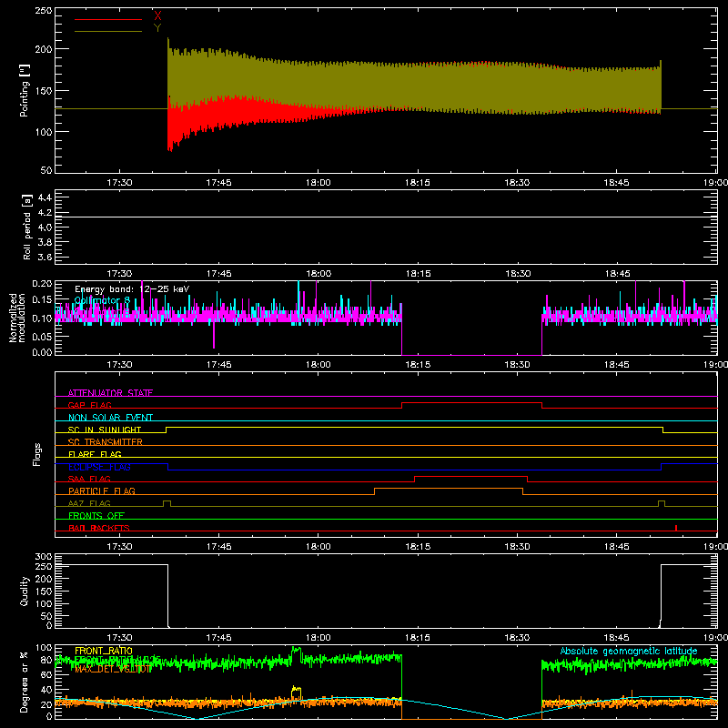Click the Normalized modulation axis title
The height and width of the screenshot is (728, 728).
[x=17, y=318]
